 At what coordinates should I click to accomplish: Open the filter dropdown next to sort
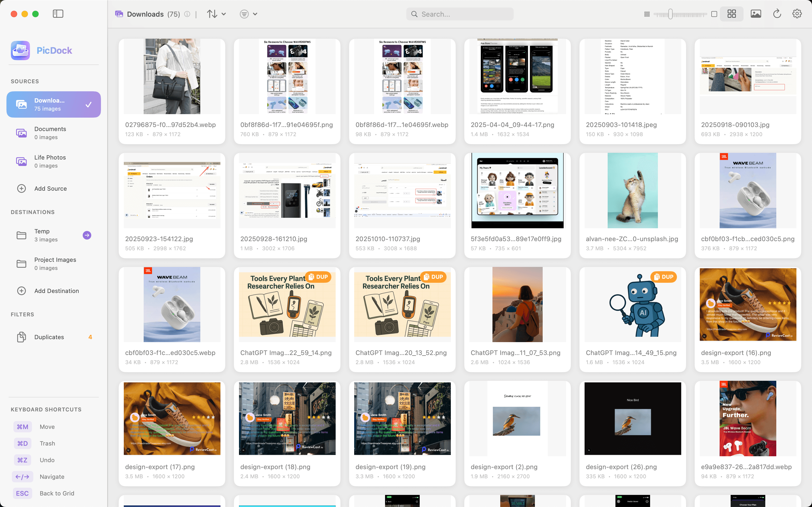pos(248,14)
